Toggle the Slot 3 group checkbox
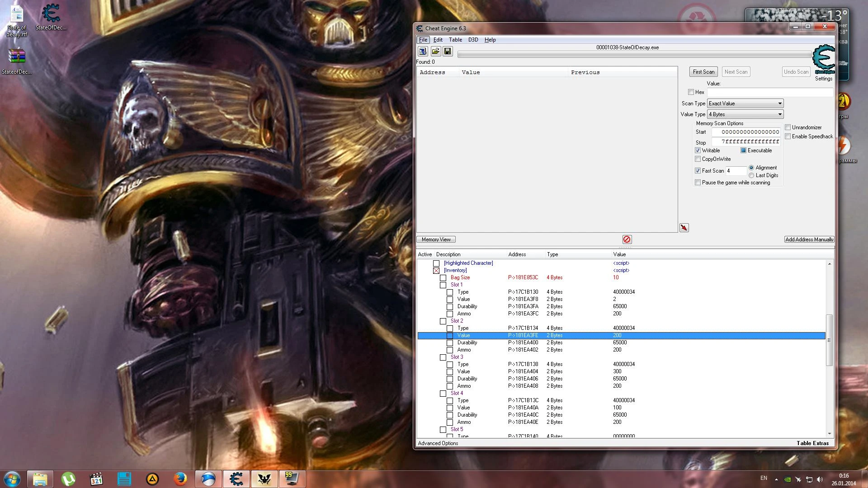 click(443, 357)
